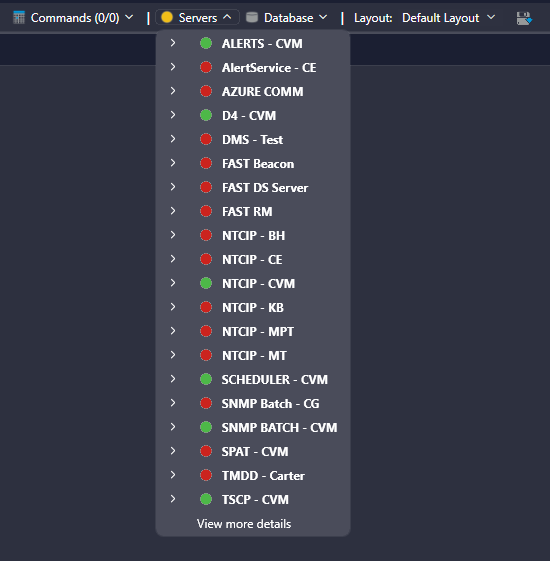
Task: Expand the D4 - CVM chevron
Action: [x=173, y=115]
